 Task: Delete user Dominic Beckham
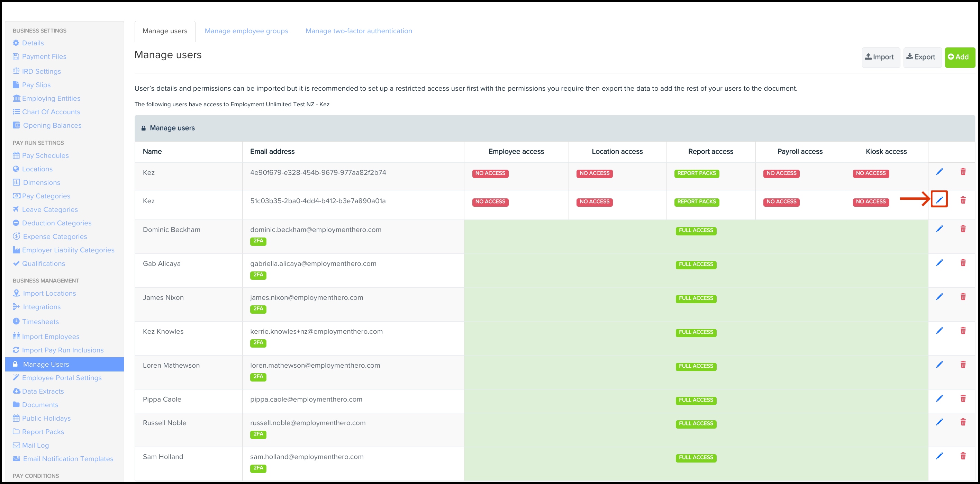point(963,229)
